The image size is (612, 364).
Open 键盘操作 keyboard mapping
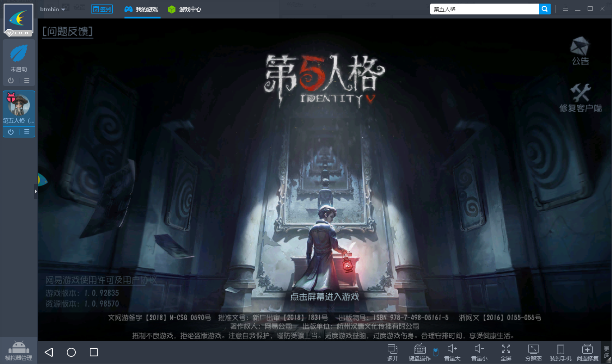(x=419, y=352)
